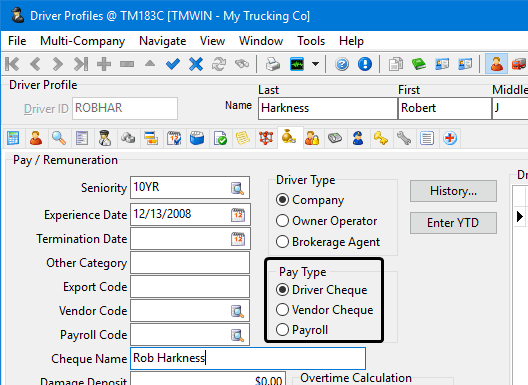Open the Navigate menu
The height and width of the screenshot is (385, 528).
(x=163, y=41)
